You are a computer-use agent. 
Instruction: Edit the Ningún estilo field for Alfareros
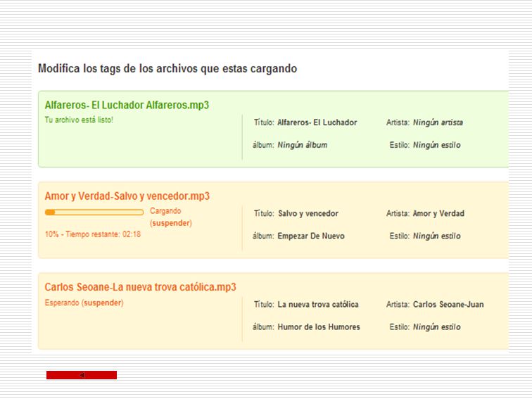coord(437,145)
